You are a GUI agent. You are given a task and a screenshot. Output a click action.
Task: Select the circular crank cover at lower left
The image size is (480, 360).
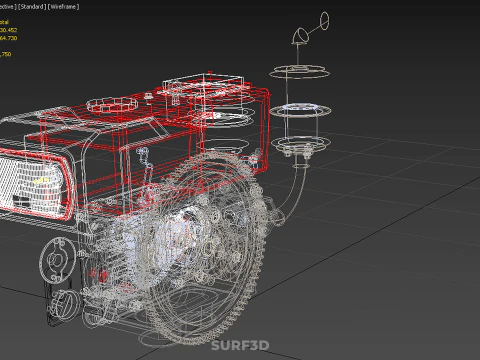[x=58, y=260]
